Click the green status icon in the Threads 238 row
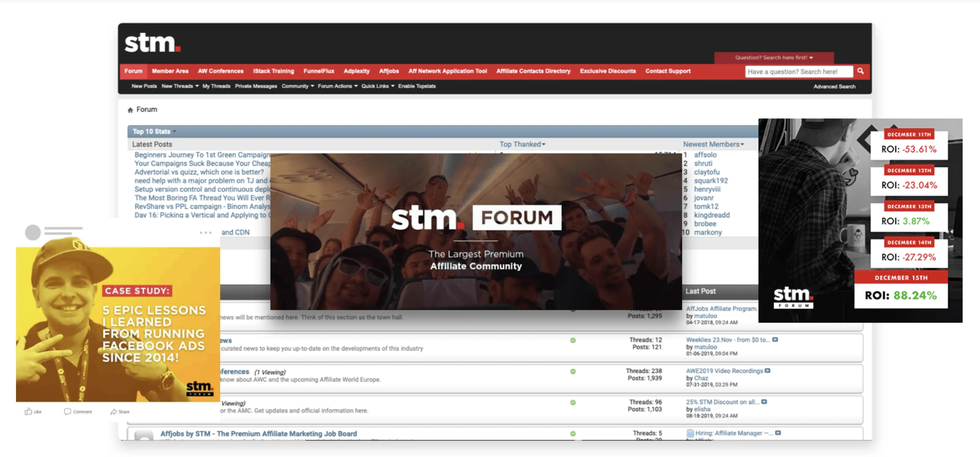 [x=572, y=372]
